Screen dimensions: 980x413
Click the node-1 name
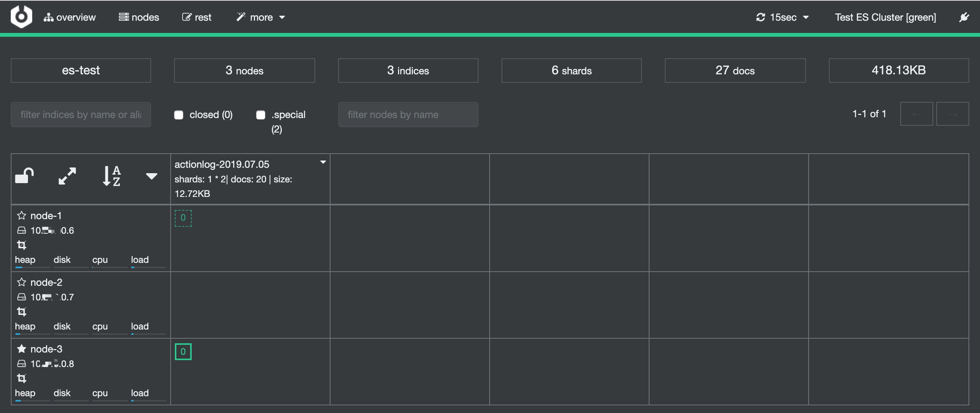coord(46,216)
